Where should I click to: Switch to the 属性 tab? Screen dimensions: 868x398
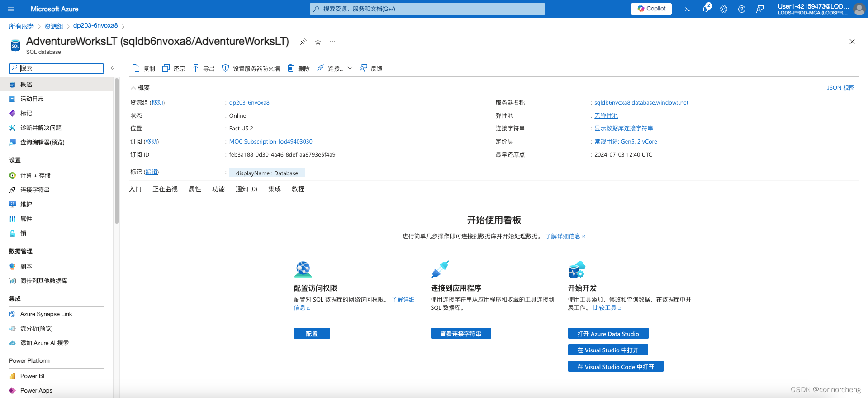pyautogui.click(x=195, y=189)
